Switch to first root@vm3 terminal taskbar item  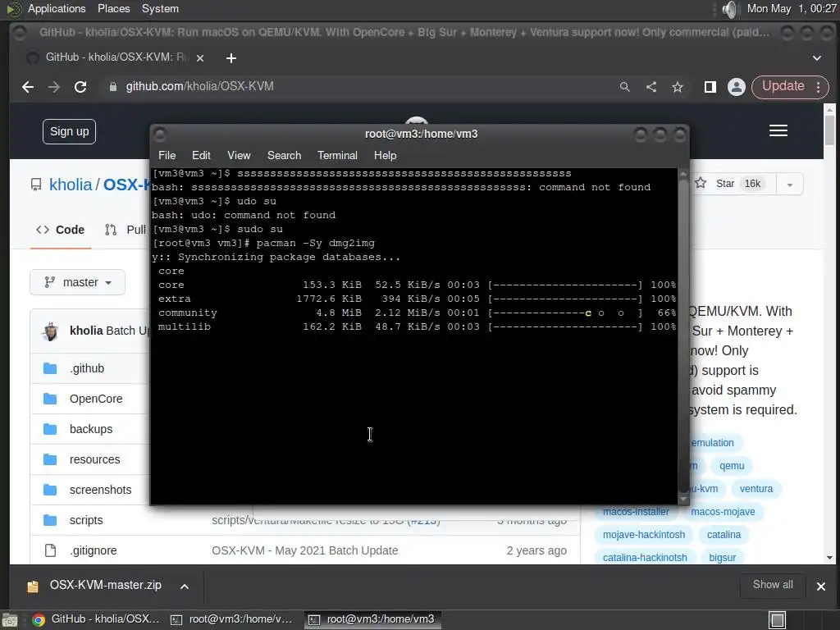232,619
